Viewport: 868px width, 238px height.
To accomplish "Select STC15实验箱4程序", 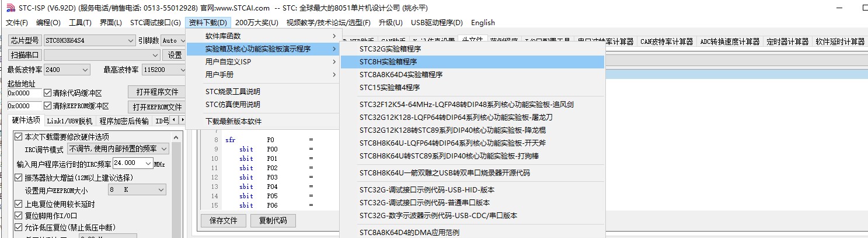I will coord(473,88).
